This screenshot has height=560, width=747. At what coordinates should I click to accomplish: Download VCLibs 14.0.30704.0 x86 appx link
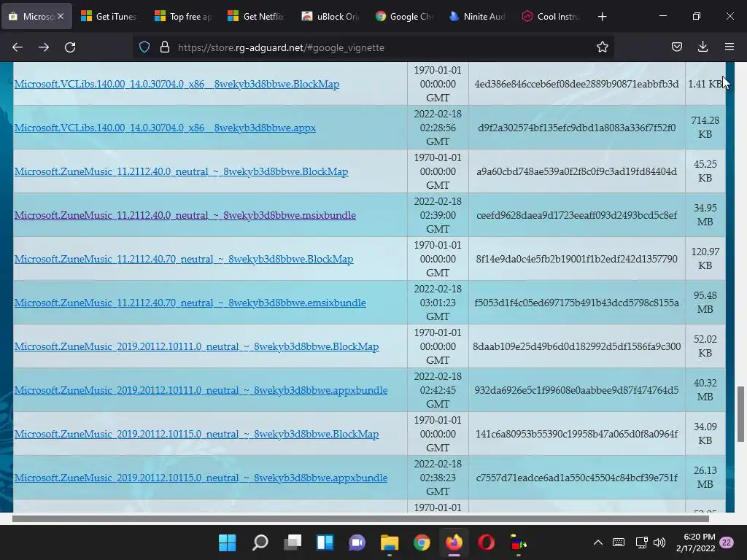165,128
